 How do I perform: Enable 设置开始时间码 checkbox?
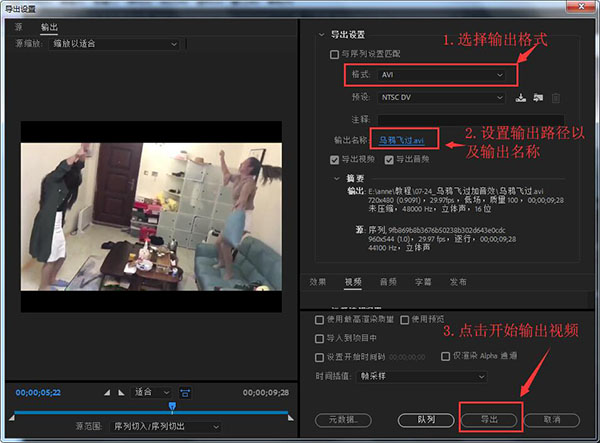click(x=319, y=357)
